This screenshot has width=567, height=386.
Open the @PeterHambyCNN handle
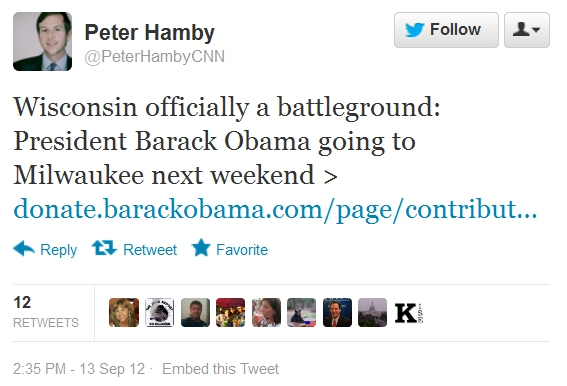click(x=154, y=57)
